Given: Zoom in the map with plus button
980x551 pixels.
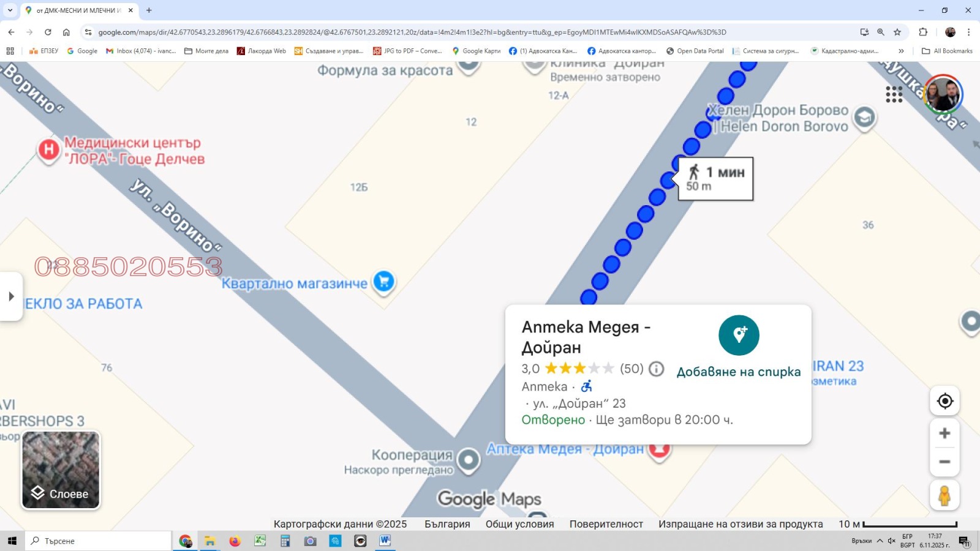Looking at the screenshot, I should (x=944, y=433).
